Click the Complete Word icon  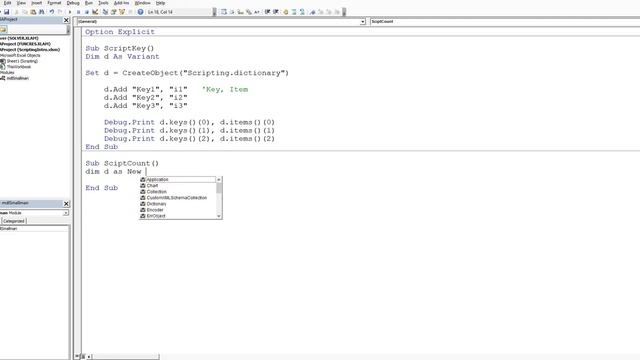pyautogui.click(x=257, y=12)
